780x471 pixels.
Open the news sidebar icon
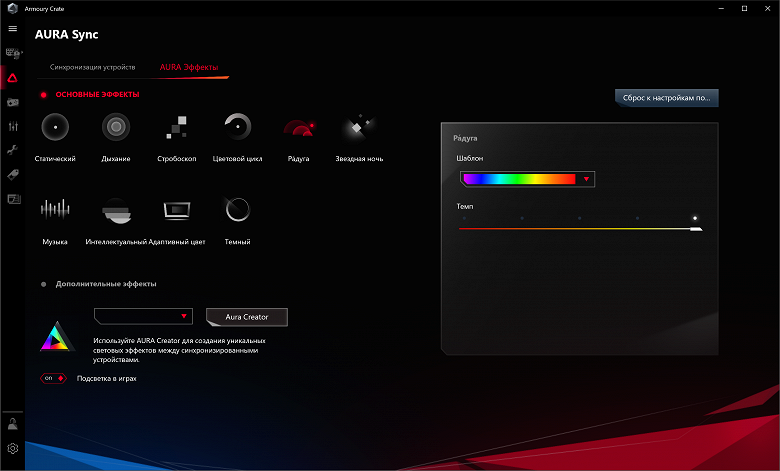[13, 199]
